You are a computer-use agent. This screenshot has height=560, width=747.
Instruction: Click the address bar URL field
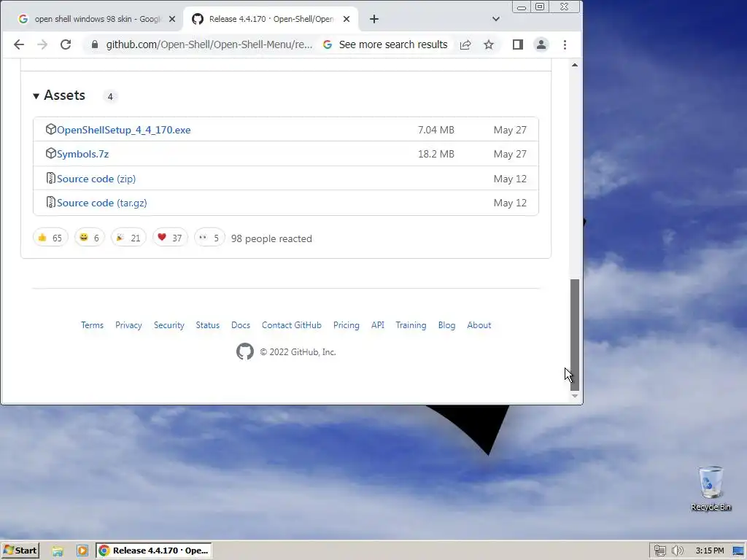[209, 44]
